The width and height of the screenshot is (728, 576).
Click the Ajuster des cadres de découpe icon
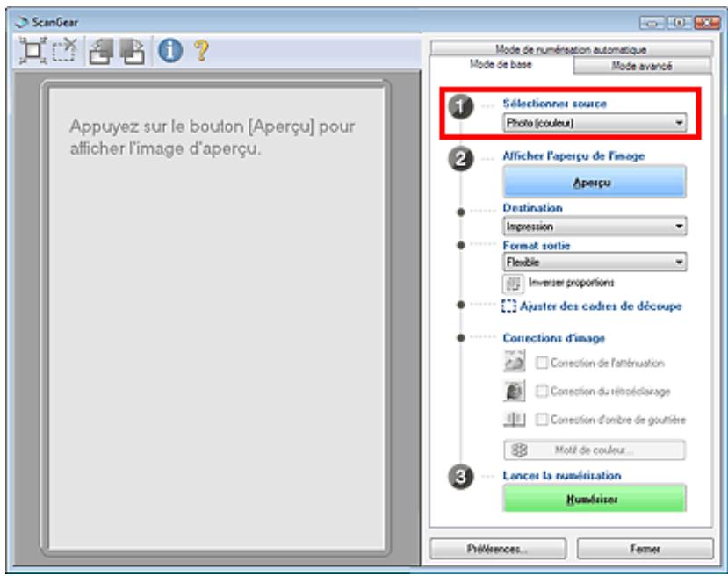tap(508, 306)
